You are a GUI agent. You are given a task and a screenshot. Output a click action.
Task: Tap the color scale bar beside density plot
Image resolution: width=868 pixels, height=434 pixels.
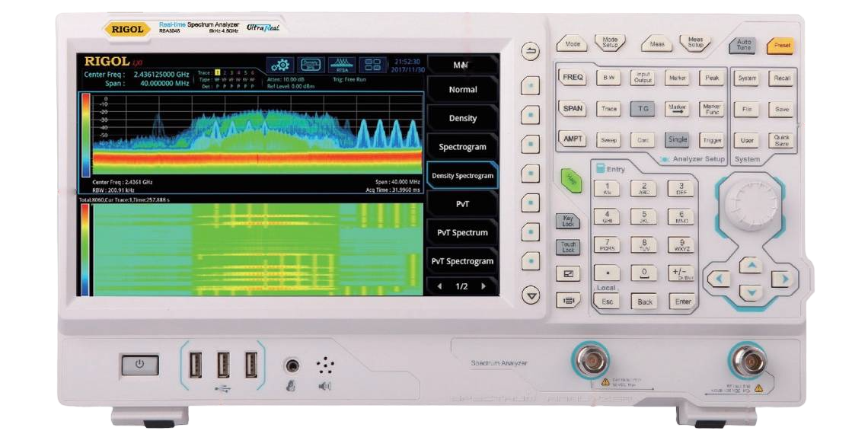coord(85,135)
